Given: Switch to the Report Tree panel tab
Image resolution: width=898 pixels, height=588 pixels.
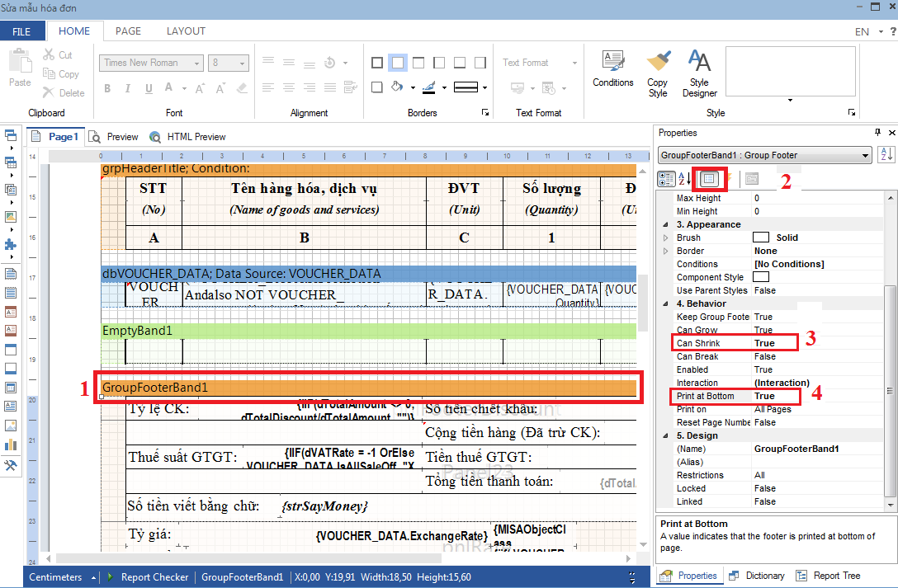Looking at the screenshot, I should click(828, 576).
